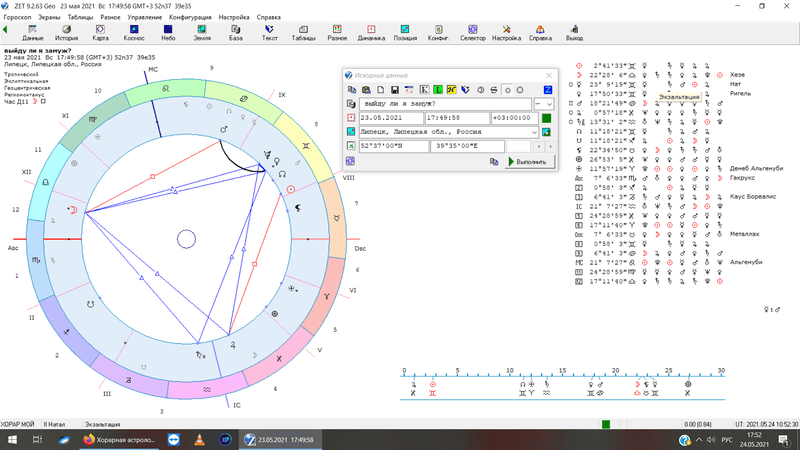This screenshot has height=450, width=800.
Task: Toggle the small circle button in dialog toolbar
Action: tap(508, 90)
